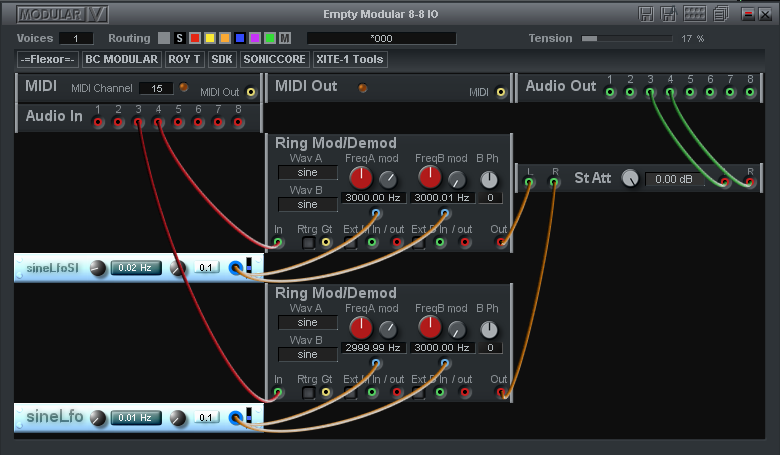Screen dimensions: 780x455
Task: Toggle Ext A In checkbox on lower Ring Mod
Action: tap(352, 393)
